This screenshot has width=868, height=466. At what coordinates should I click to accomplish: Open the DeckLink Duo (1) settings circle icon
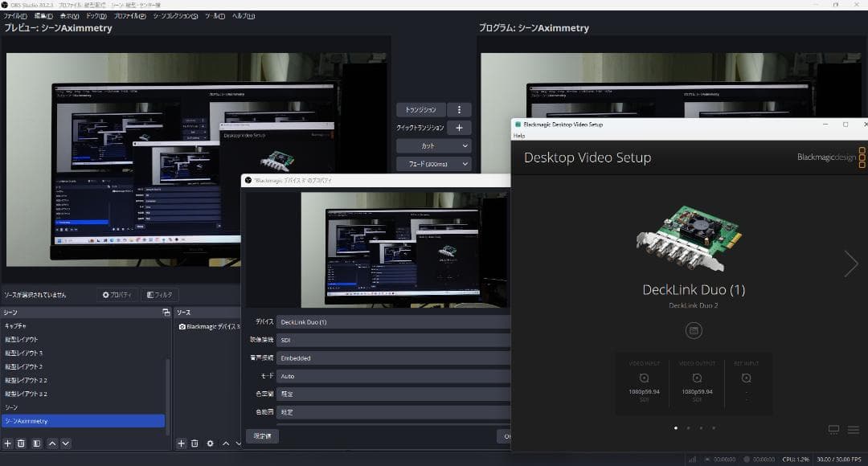click(x=694, y=331)
